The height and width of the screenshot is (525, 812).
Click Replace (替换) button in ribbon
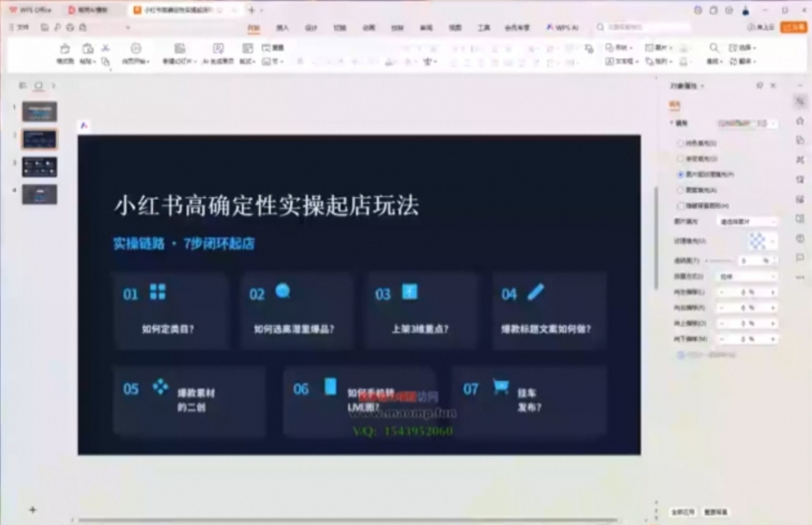[743, 61]
